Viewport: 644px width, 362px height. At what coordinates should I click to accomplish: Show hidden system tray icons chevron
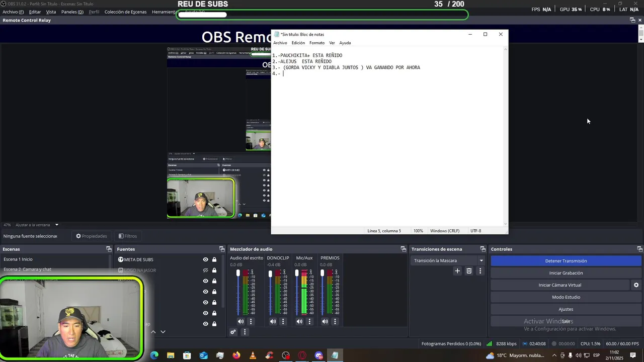click(x=554, y=355)
